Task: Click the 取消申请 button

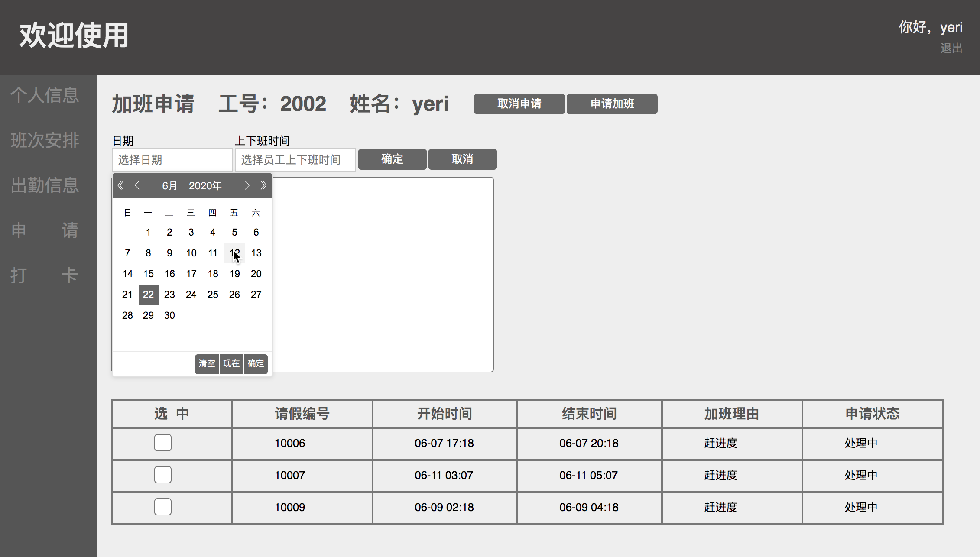Action: (519, 104)
